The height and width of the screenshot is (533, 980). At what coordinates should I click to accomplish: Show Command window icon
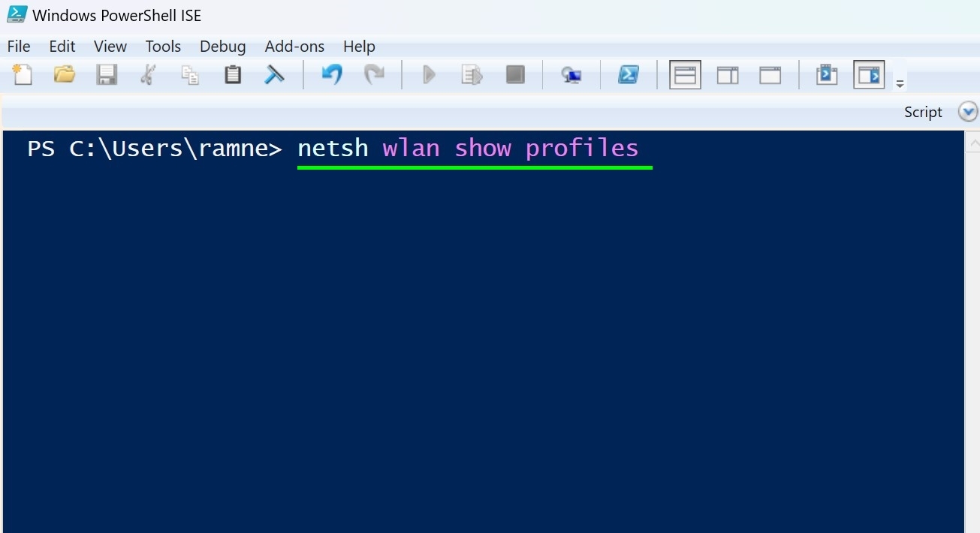point(827,74)
